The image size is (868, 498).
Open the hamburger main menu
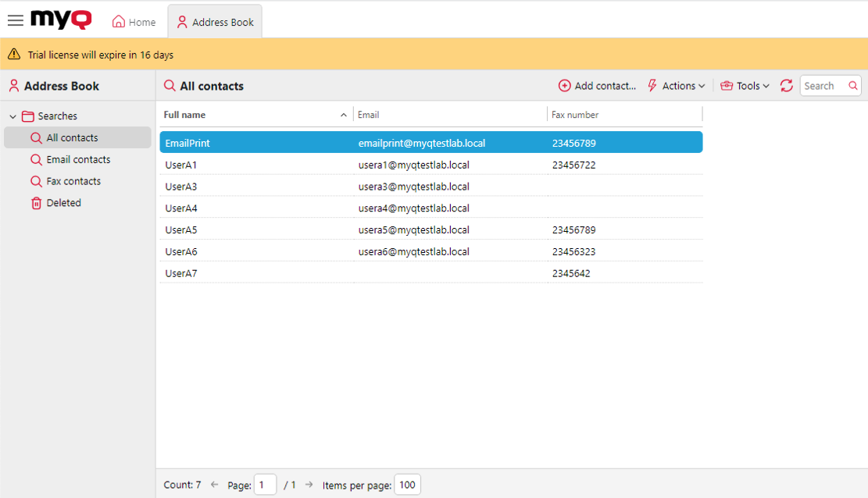pos(15,21)
